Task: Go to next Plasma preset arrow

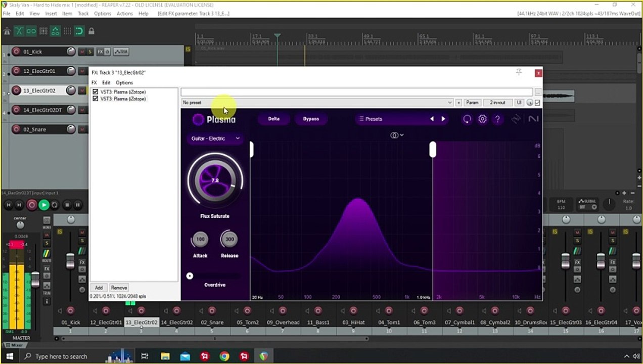Action: click(x=443, y=119)
